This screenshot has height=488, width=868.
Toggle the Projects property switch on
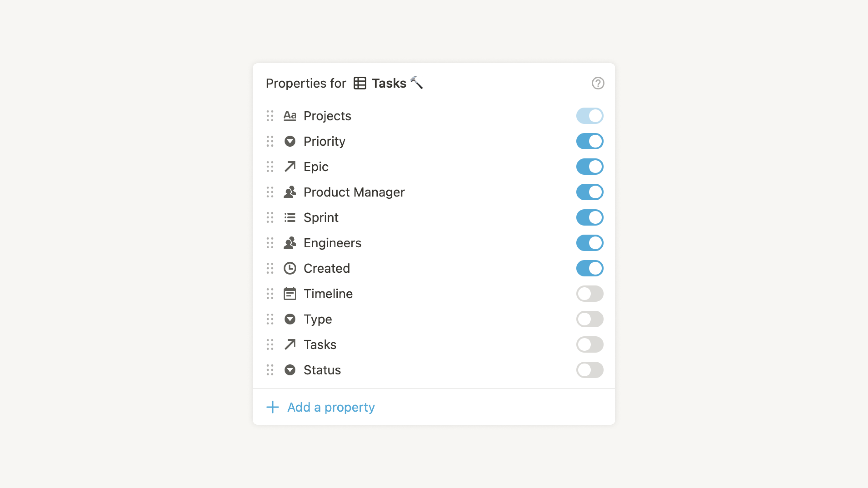pos(590,116)
